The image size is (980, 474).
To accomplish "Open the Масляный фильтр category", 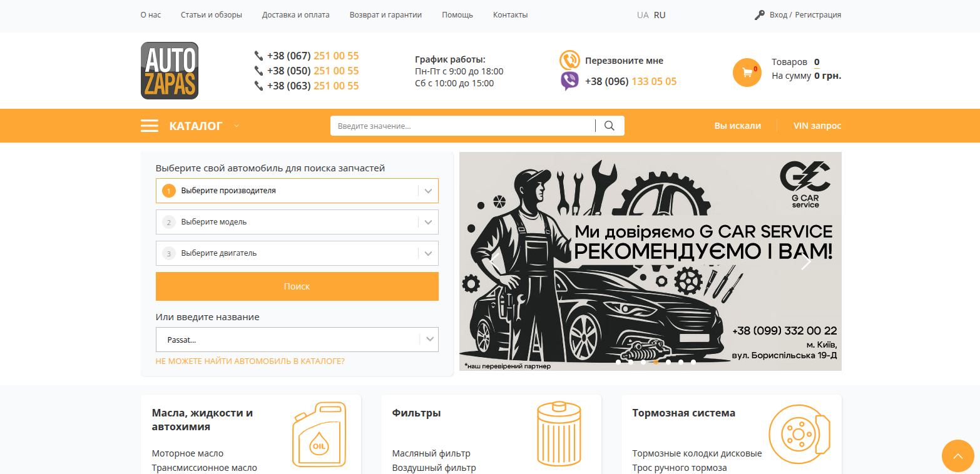I will [431, 453].
